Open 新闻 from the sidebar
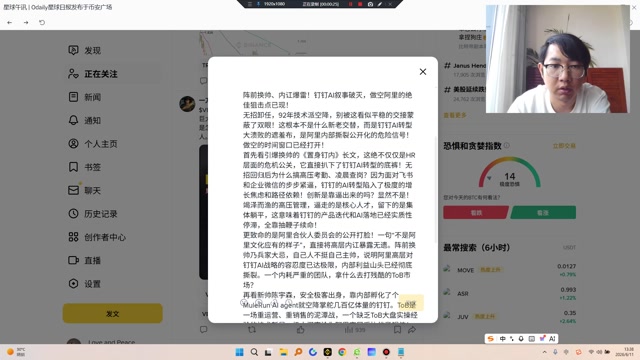The image size is (640, 360). coord(92,97)
